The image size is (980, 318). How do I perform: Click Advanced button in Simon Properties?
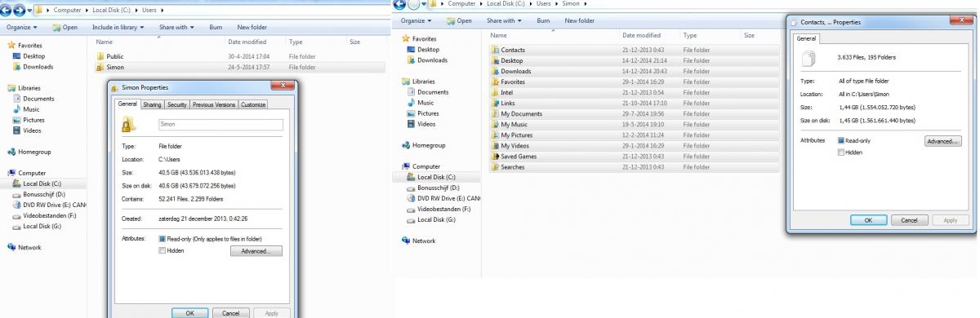click(x=256, y=251)
